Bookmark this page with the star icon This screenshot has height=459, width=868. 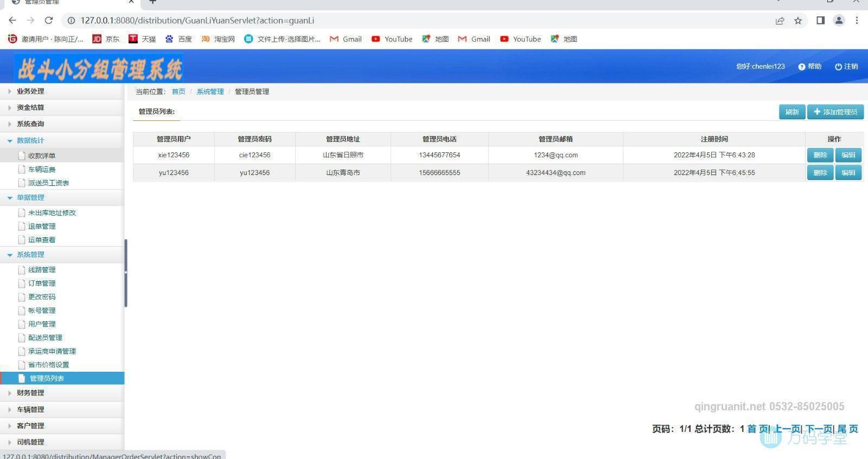coord(797,21)
